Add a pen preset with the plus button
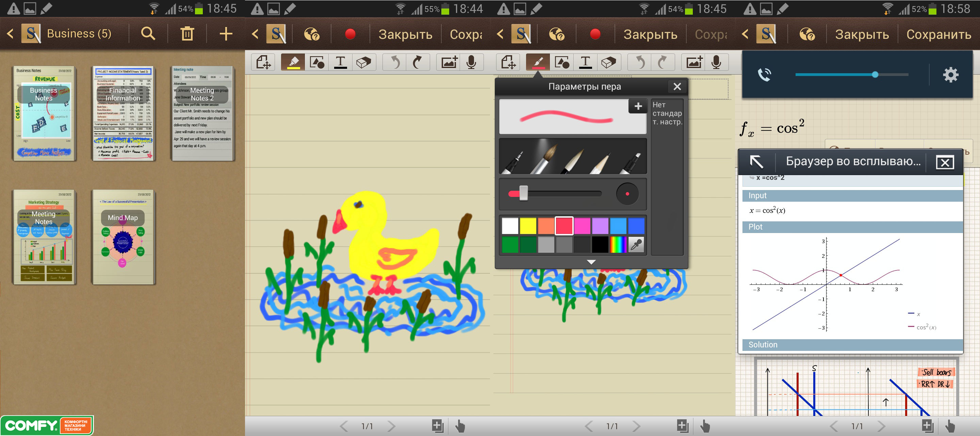The image size is (980, 436). pos(638,106)
